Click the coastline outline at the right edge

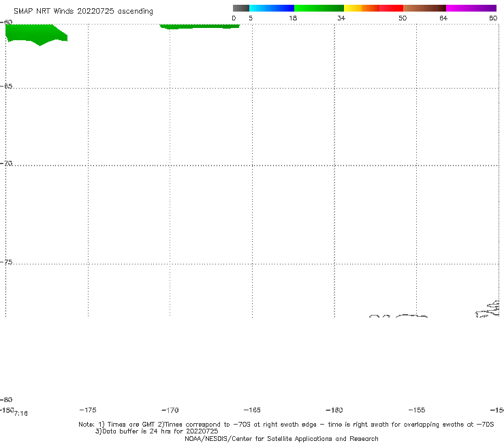point(488,309)
